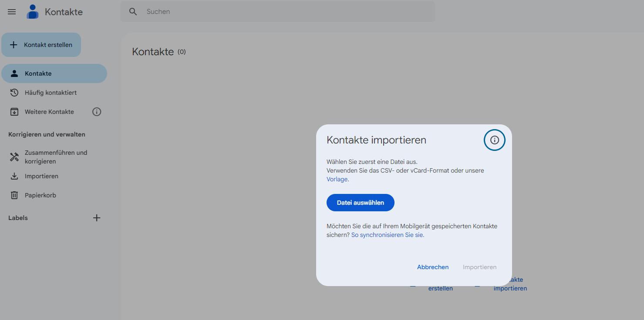The width and height of the screenshot is (644, 320).
Task: Open the hamburger main menu
Action: [12, 12]
